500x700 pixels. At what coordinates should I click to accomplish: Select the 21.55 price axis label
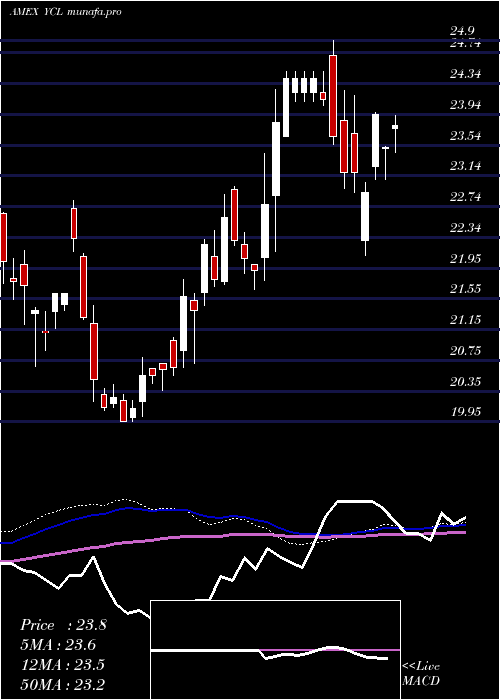coord(466,289)
